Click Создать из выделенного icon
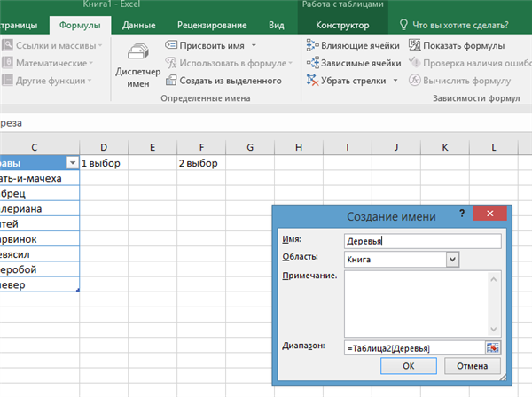The width and height of the screenshot is (532, 397). [171, 81]
